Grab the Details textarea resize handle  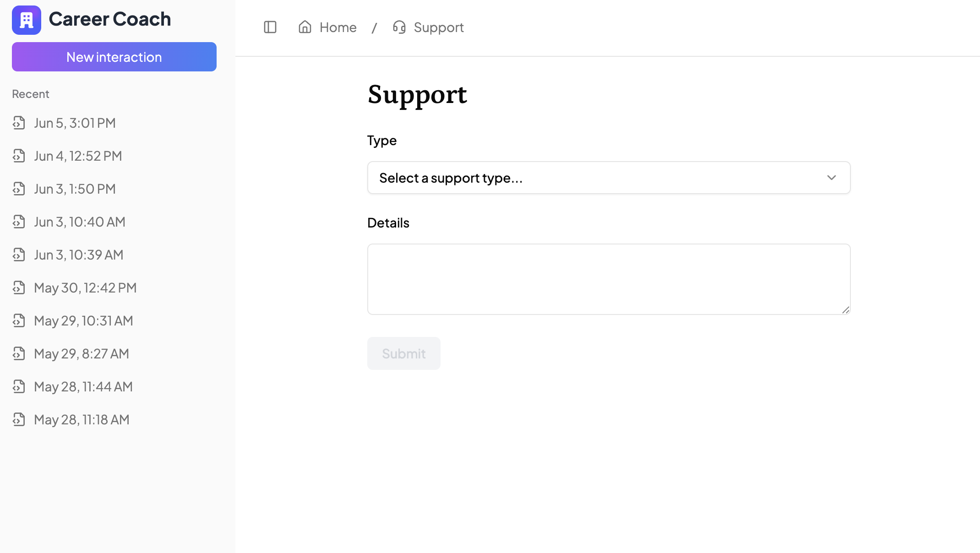point(845,310)
